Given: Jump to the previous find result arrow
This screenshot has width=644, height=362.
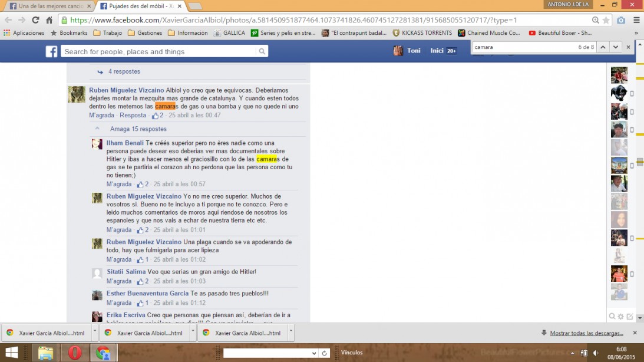Looking at the screenshot, I should click(603, 47).
